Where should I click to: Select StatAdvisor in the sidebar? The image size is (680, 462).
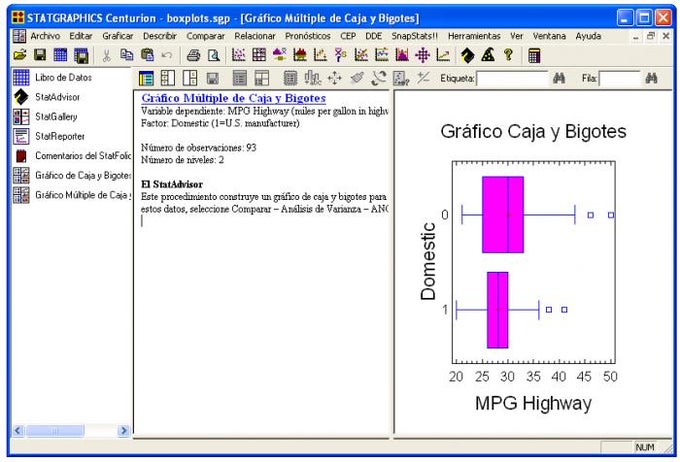pos(57,97)
